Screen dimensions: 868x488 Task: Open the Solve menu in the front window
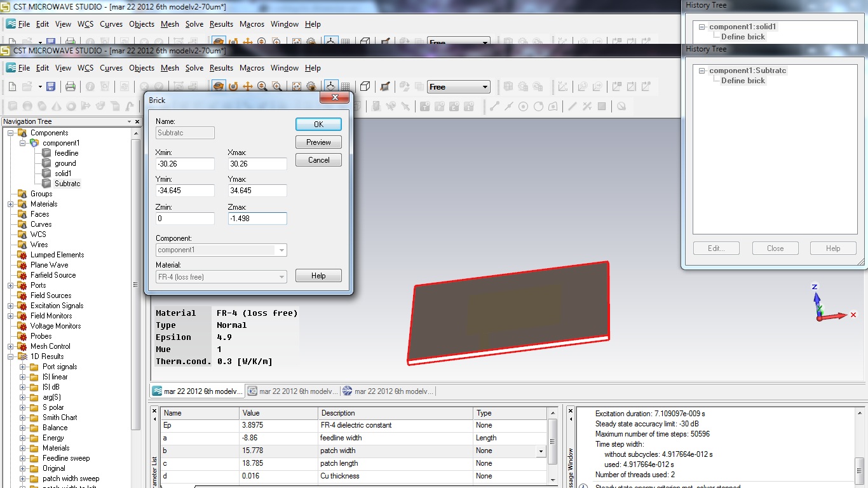(x=194, y=68)
